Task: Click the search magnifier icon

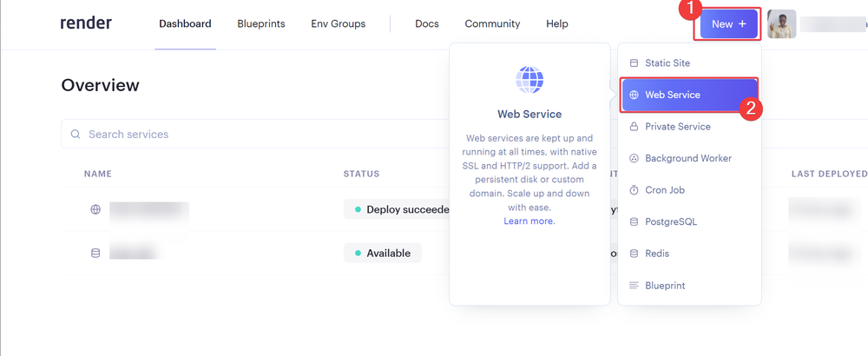Action: (x=76, y=134)
